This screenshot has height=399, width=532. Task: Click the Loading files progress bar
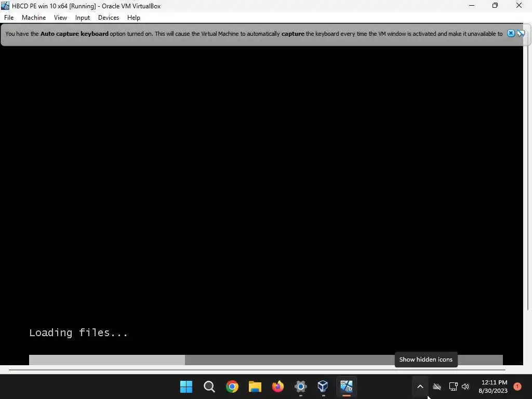pyautogui.click(x=265, y=360)
